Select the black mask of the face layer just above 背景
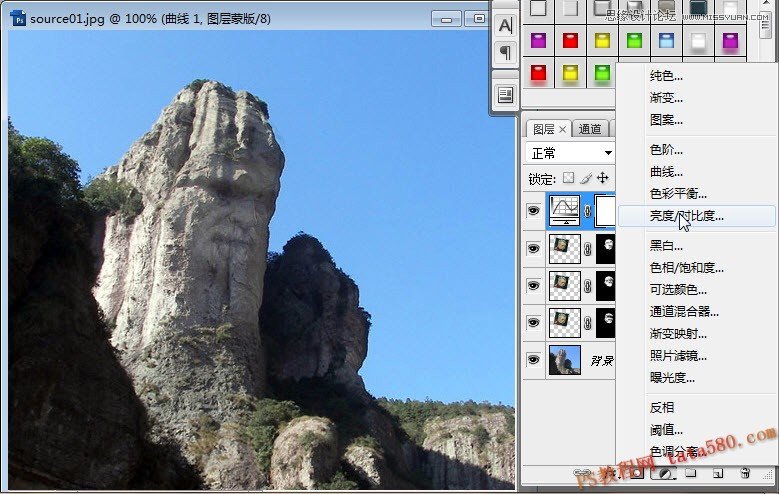The image size is (779, 494). click(606, 323)
